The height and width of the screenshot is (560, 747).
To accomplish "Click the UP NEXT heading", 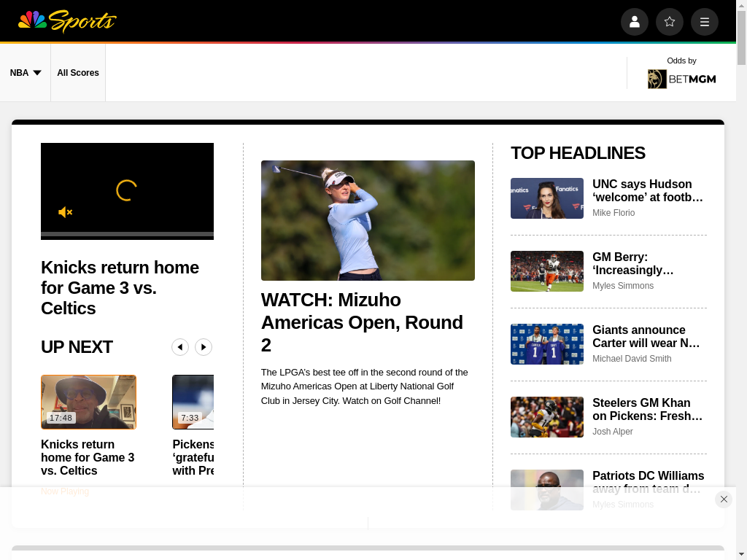I will (x=77, y=347).
